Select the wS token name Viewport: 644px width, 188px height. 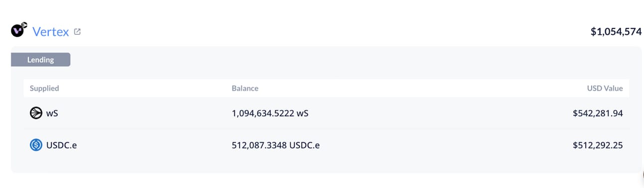52,113
